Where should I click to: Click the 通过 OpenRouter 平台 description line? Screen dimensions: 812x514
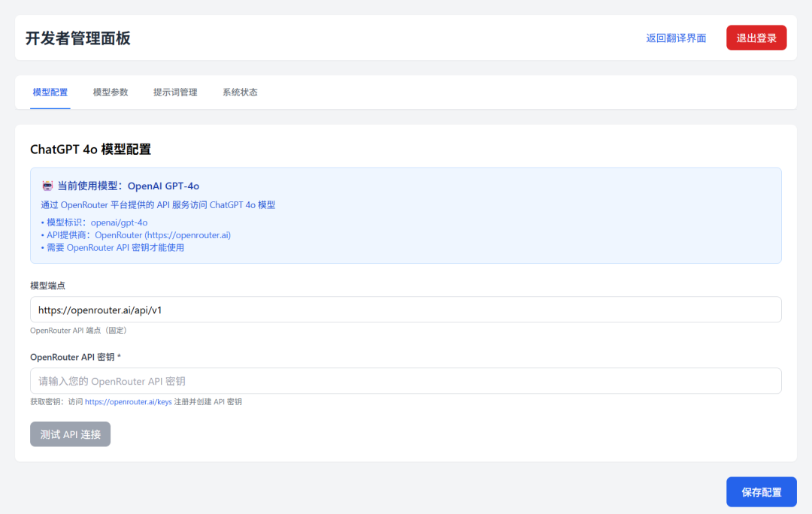point(159,204)
